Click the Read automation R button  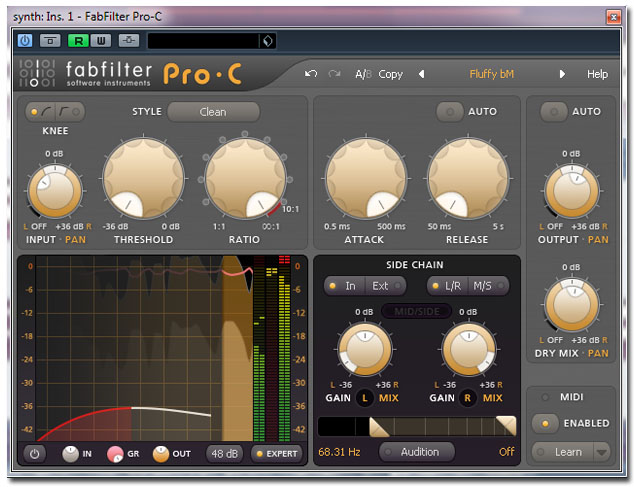click(x=78, y=40)
